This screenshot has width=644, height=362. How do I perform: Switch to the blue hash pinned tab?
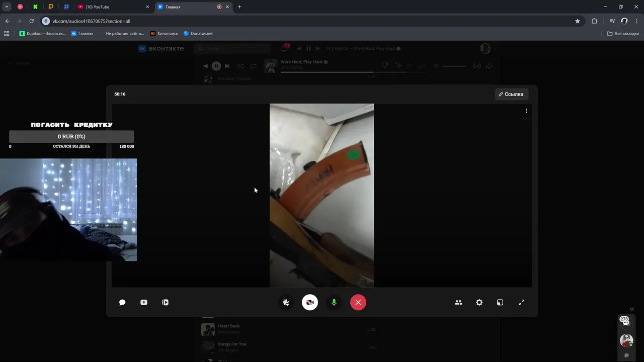66,7
